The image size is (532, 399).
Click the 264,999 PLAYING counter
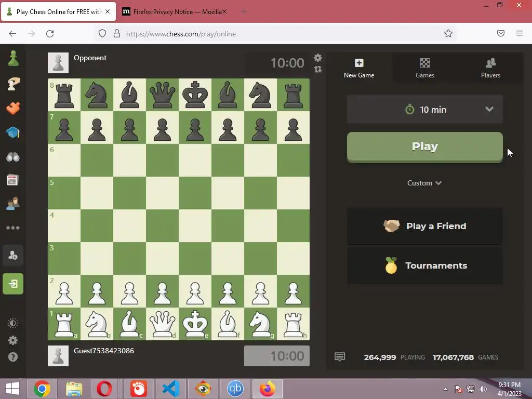pos(394,357)
